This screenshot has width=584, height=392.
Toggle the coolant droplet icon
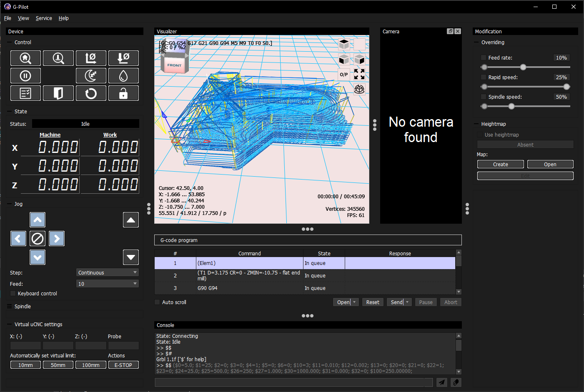click(x=123, y=76)
